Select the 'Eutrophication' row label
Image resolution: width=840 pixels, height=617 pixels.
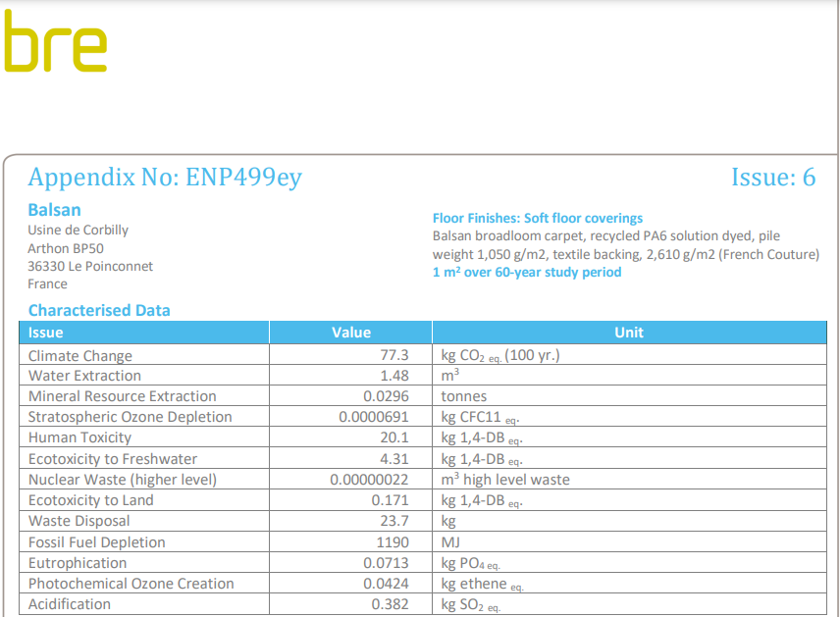point(78,563)
